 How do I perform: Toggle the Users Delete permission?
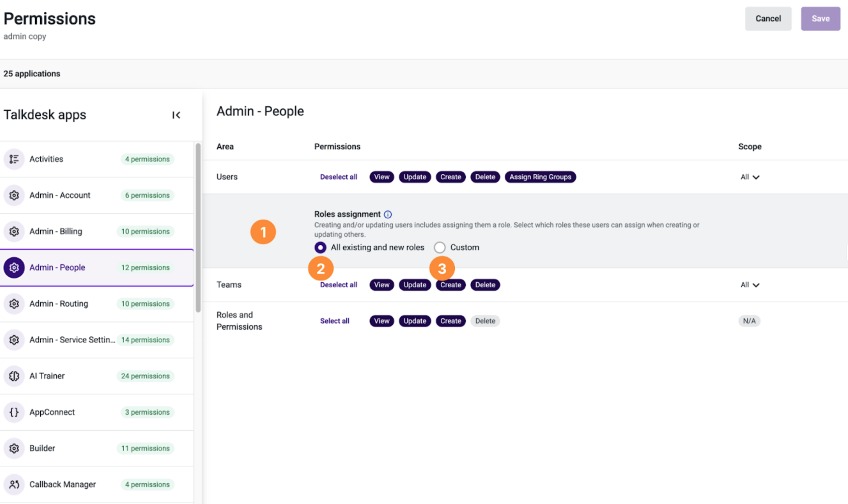pos(485,177)
